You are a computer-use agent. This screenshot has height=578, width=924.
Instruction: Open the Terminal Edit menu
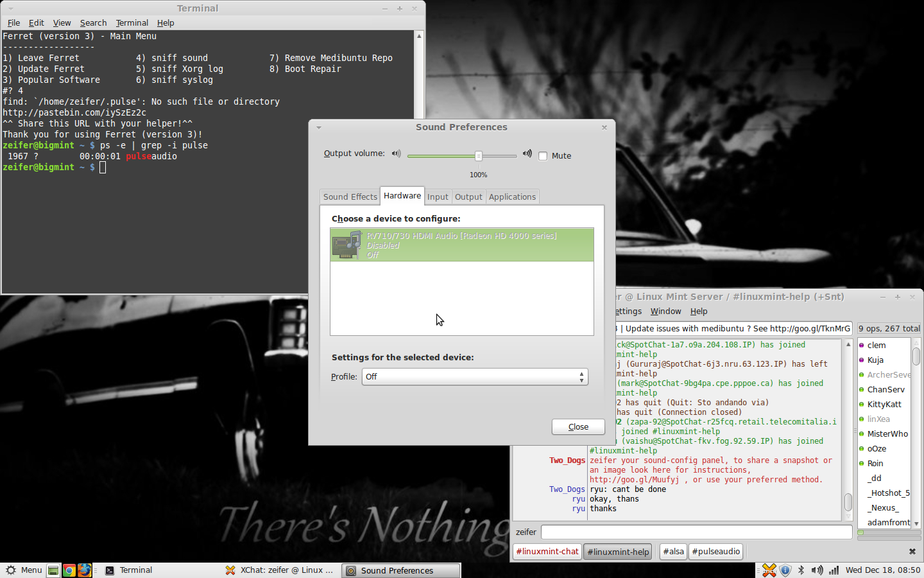coord(36,22)
